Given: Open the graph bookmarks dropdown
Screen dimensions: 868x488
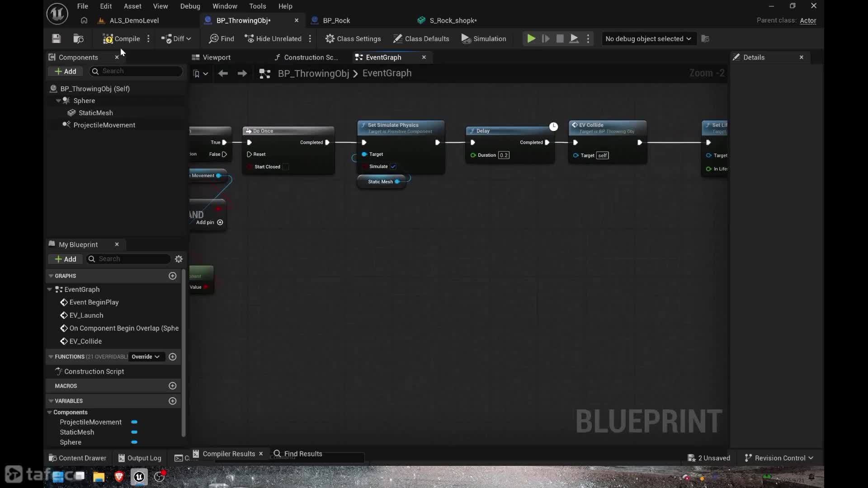Looking at the screenshot, I should 200,74.
